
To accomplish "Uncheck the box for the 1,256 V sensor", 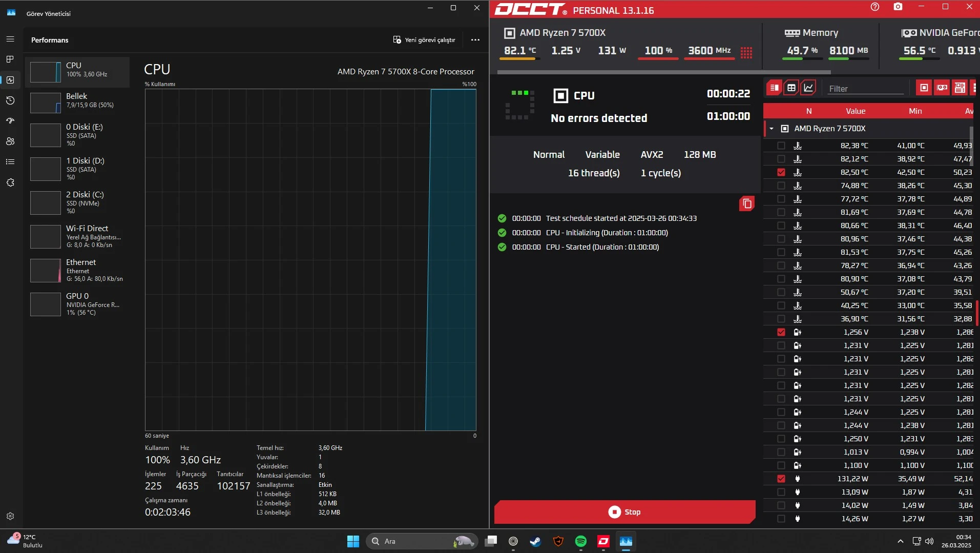I will [781, 332].
